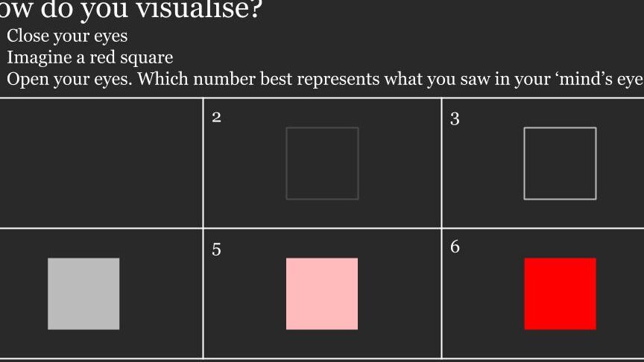Click the bright red square
Image resolution: width=644 pixels, height=362 pixels.
[561, 294]
